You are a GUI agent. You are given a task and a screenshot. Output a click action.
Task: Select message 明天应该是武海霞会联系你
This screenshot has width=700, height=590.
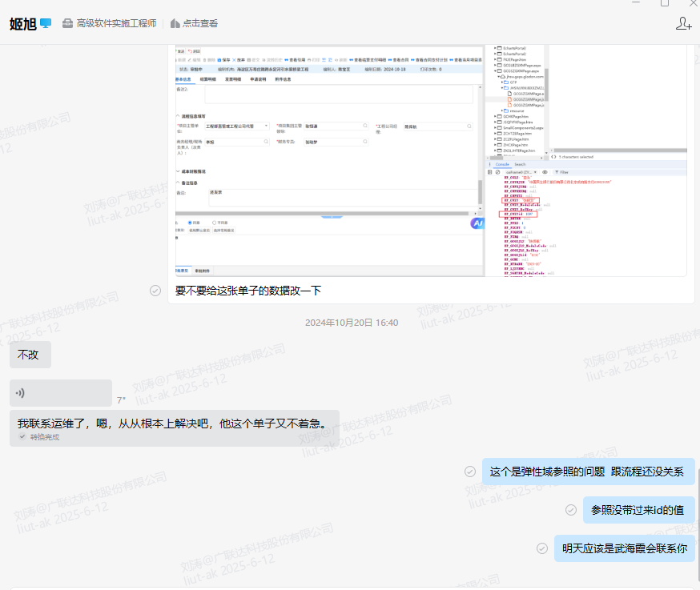pyautogui.click(x=624, y=548)
